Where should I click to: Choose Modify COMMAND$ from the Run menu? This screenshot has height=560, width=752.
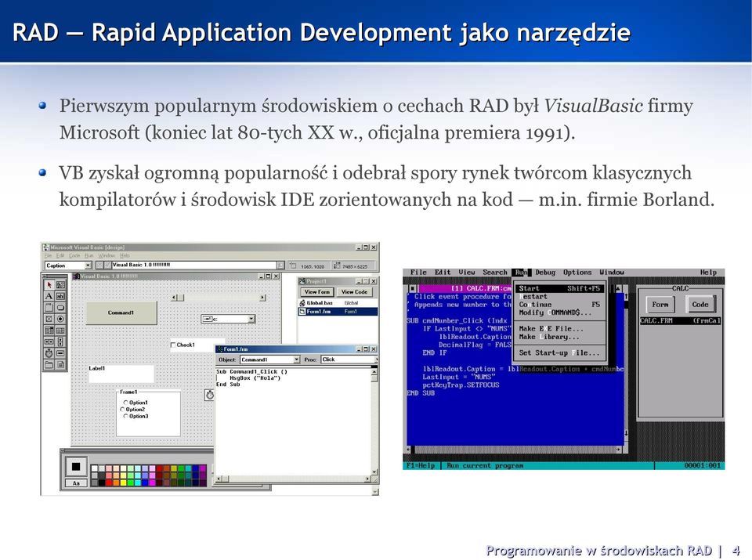[559, 313]
